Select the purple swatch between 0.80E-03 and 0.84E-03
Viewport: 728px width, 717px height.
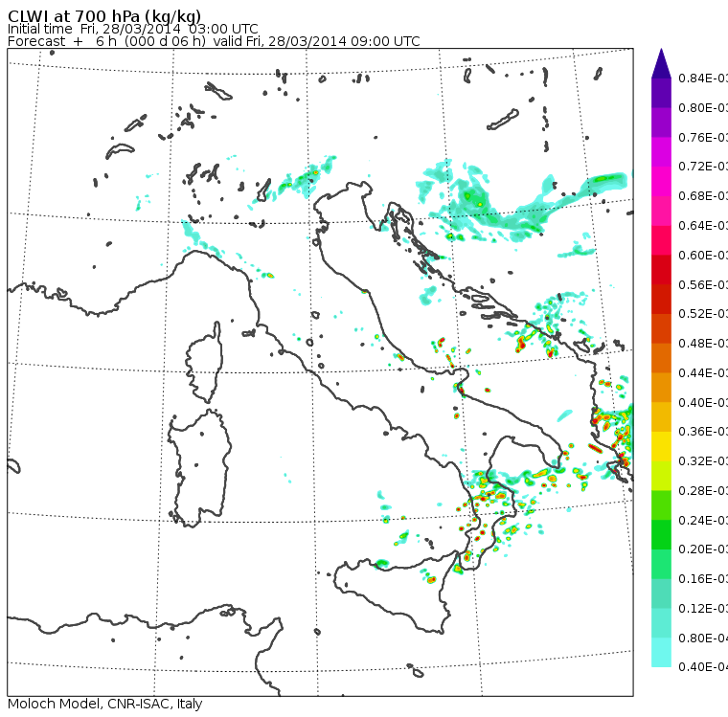tap(661, 93)
